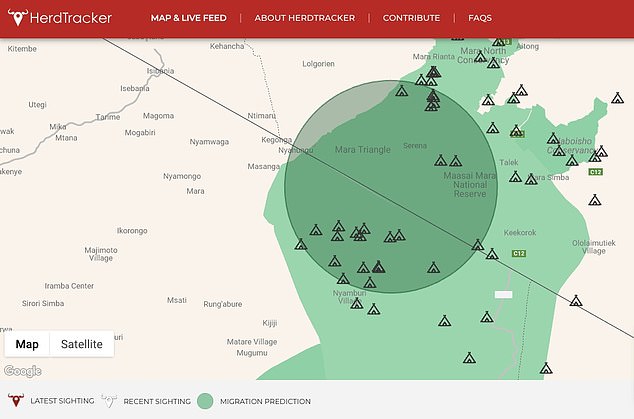Click the HerdTracker logo
The height and width of the screenshot is (419, 634).
click(59, 18)
